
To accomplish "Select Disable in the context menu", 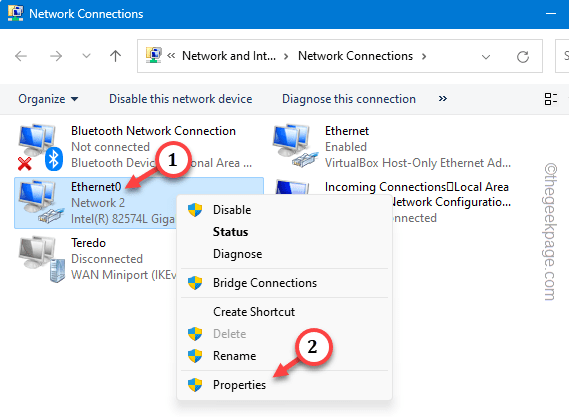I will [232, 210].
